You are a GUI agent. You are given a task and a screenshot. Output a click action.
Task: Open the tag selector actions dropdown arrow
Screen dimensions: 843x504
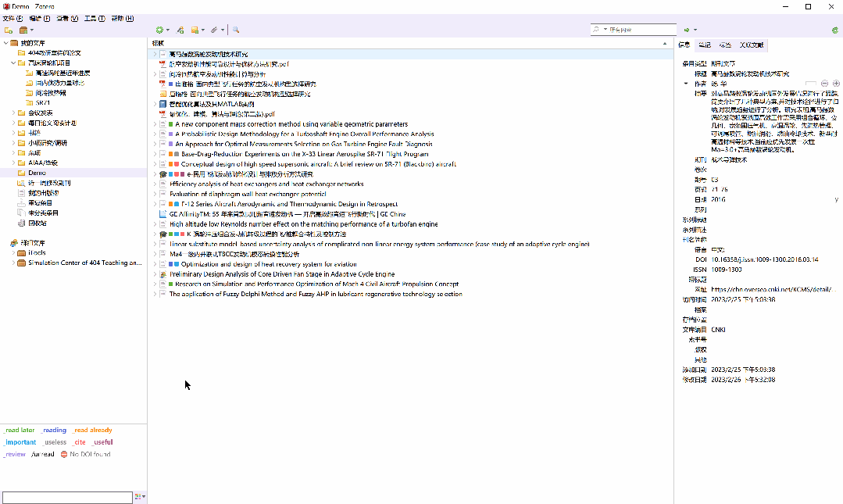pos(144,496)
